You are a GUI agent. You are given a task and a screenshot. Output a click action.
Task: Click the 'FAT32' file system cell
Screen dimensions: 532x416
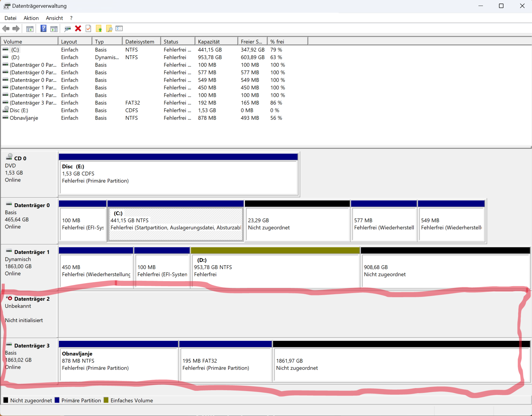pyautogui.click(x=133, y=103)
